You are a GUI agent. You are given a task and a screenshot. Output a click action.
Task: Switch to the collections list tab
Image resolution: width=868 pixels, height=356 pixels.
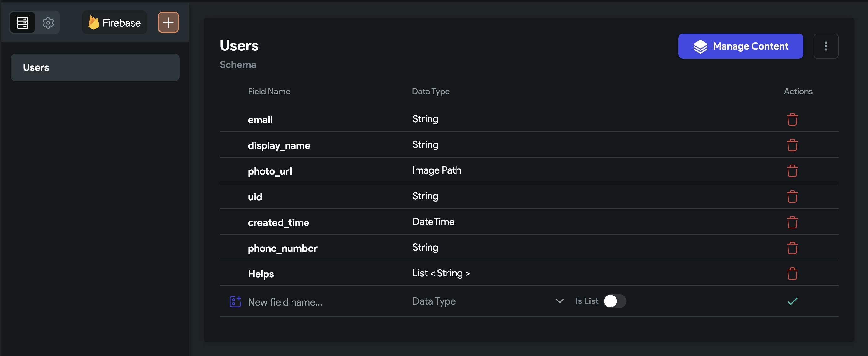[x=23, y=23]
